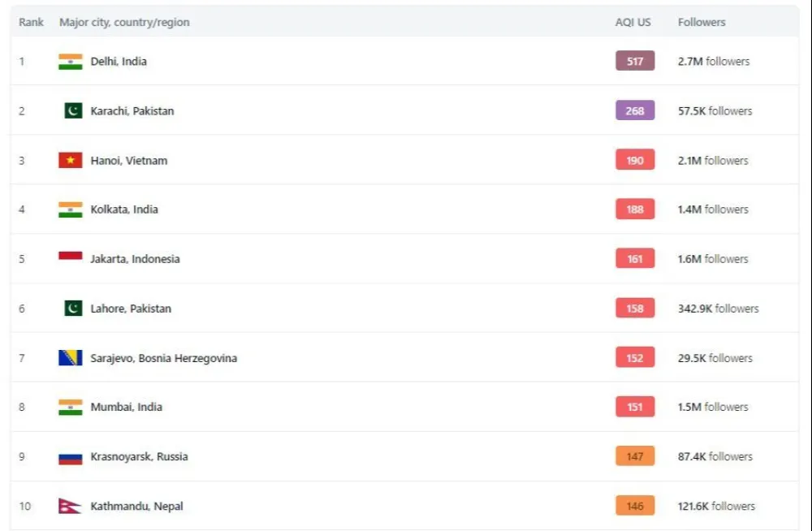This screenshot has height=531, width=812.
Task: Click the purple 268 AQI badge
Action: (635, 110)
